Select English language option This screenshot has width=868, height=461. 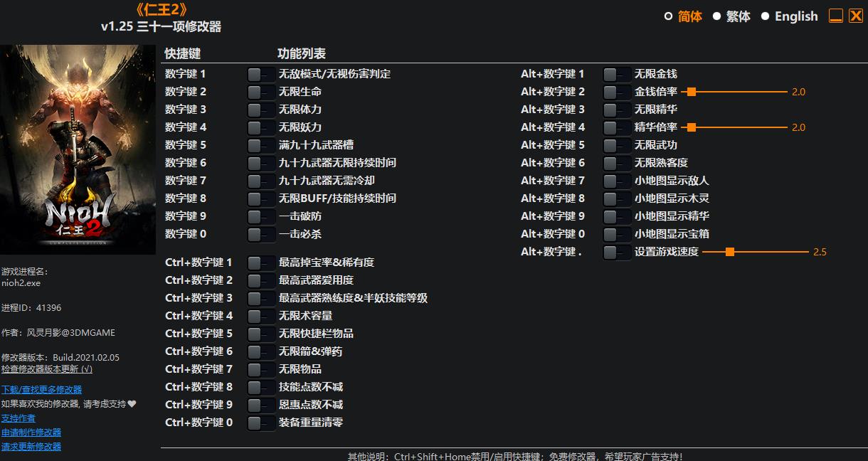click(x=790, y=16)
